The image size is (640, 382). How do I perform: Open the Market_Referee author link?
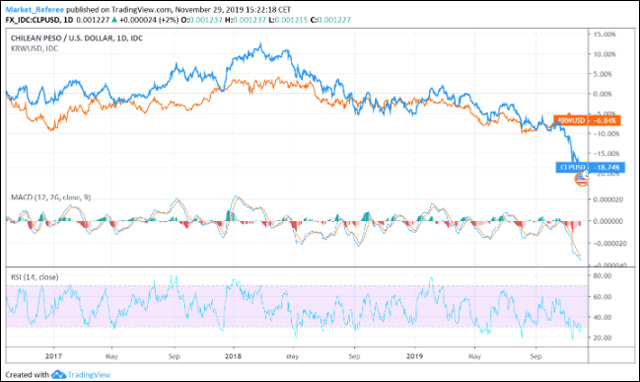point(35,9)
